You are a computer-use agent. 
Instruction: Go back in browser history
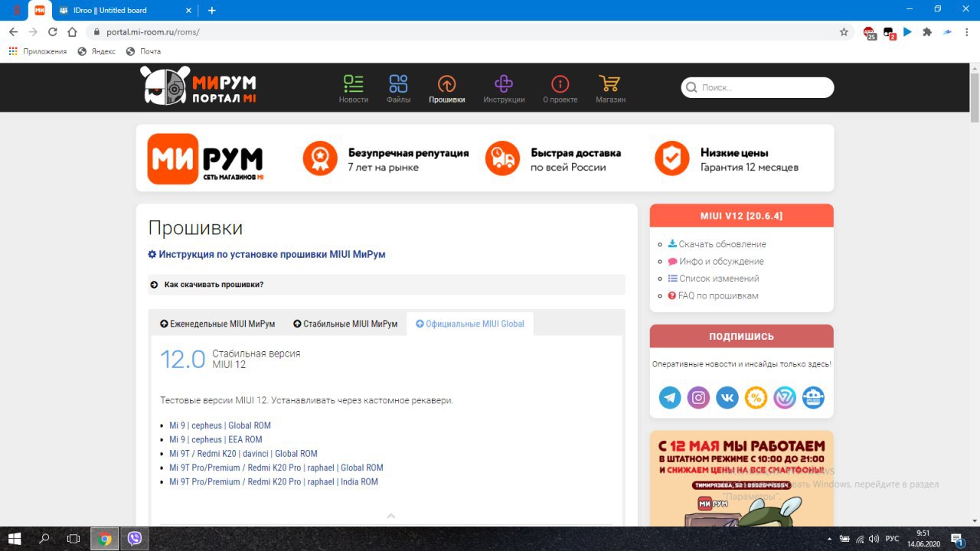click(13, 32)
